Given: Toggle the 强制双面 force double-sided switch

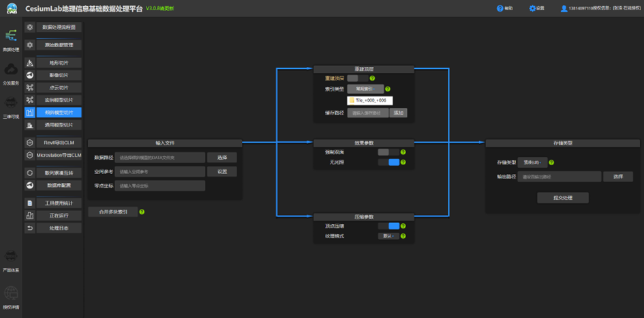Looking at the screenshot, I should pos(388,152).
